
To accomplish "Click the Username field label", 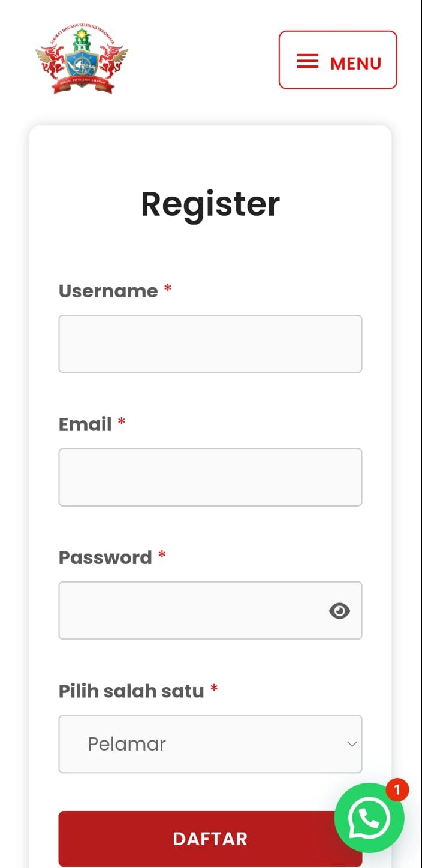I will (x=108, y=291).
